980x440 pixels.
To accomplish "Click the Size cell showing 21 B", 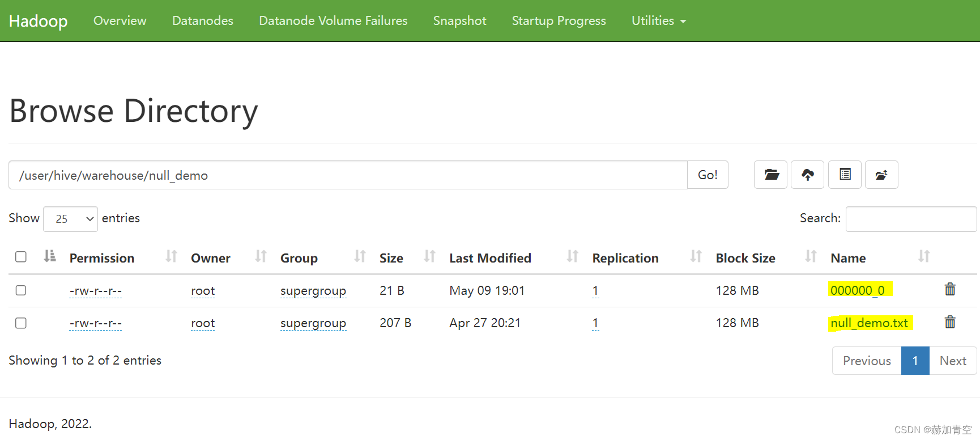I will pos(392,290).
